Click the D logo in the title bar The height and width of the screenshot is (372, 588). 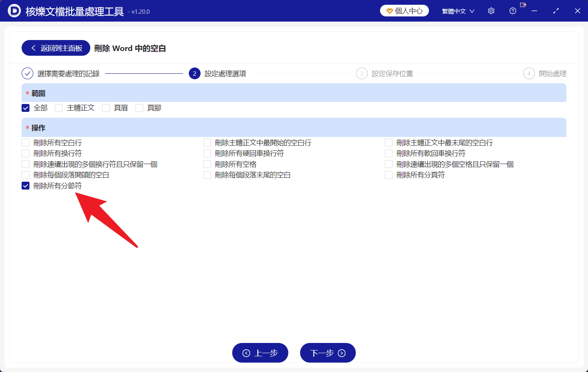click(x=14, y=11)
